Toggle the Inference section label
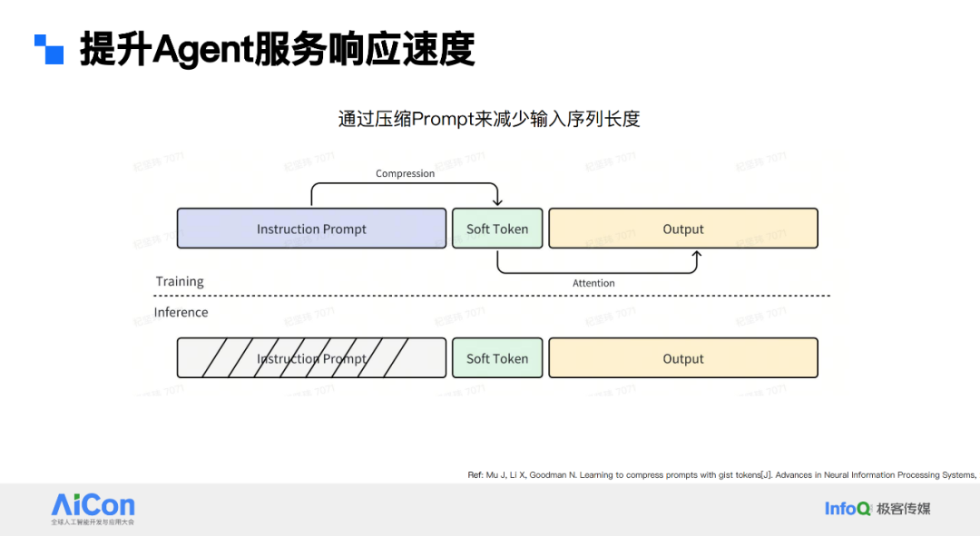Viewport: 980px width, 536px height. [x=181, y=312]
